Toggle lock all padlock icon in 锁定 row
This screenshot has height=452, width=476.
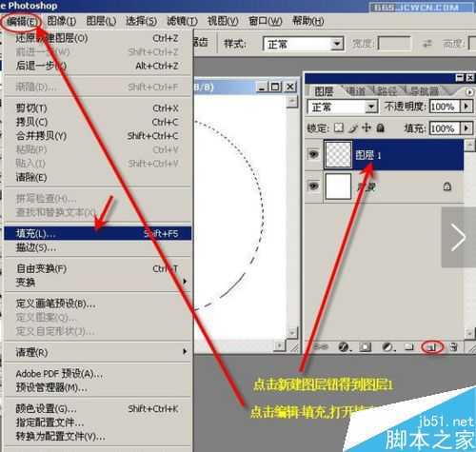pos(381,128)
